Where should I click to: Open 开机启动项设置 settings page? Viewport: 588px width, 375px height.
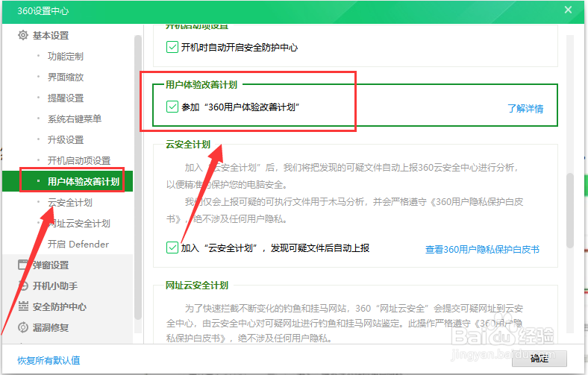pos(79,161)
